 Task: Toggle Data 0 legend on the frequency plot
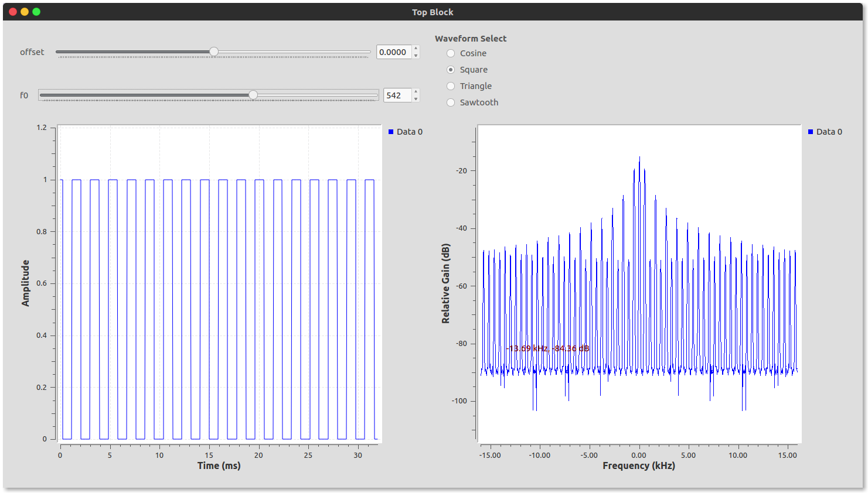pyautogui.click(x=825, y=132)
